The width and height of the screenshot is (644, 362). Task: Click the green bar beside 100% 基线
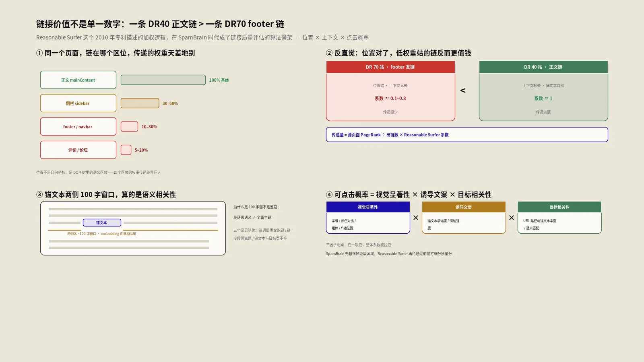pyautogui.click(x=163, y=80)
